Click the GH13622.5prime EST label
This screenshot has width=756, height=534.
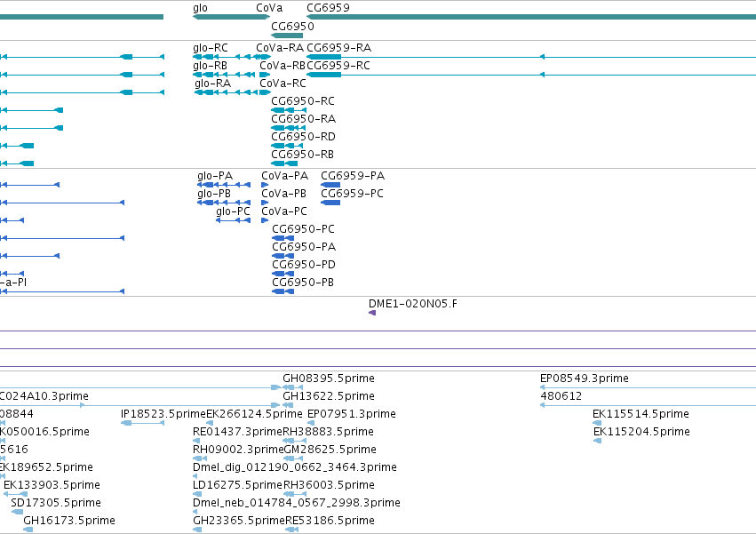pos(329,396)
